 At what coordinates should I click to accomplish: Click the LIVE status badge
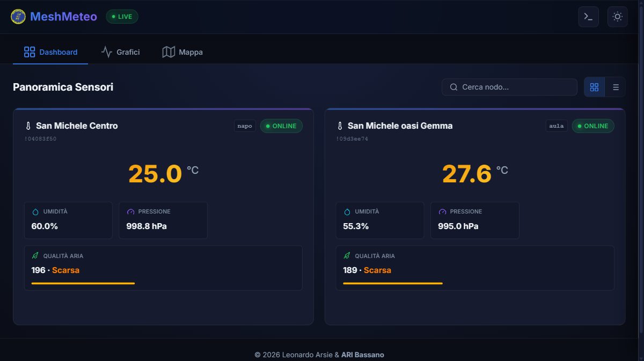point(122,17)
